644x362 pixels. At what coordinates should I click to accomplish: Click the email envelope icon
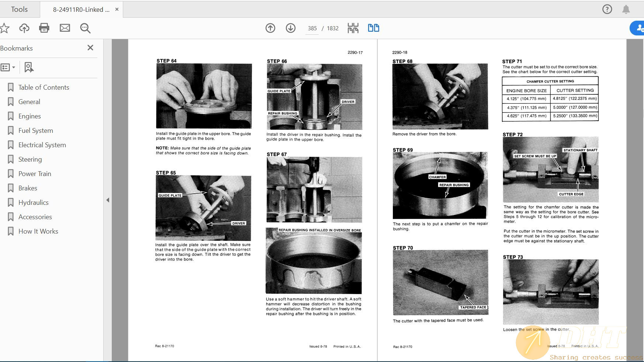point(65,28)
